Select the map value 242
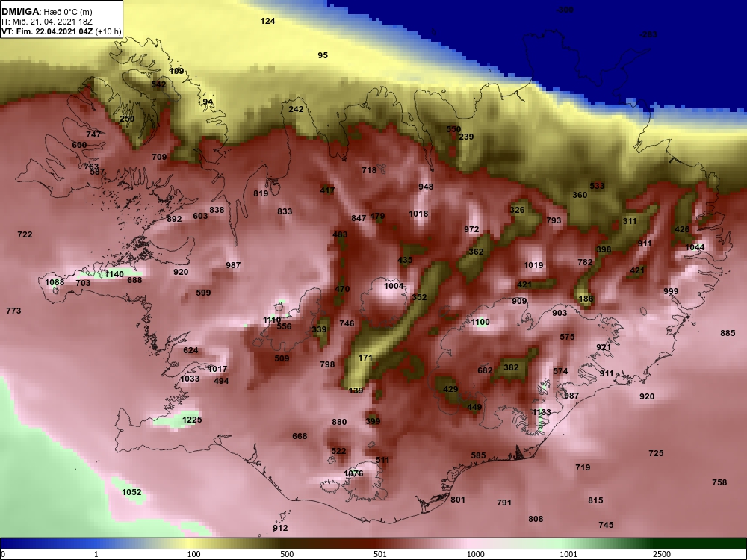Viewport: 747px width, 560px height. point(296,109)
